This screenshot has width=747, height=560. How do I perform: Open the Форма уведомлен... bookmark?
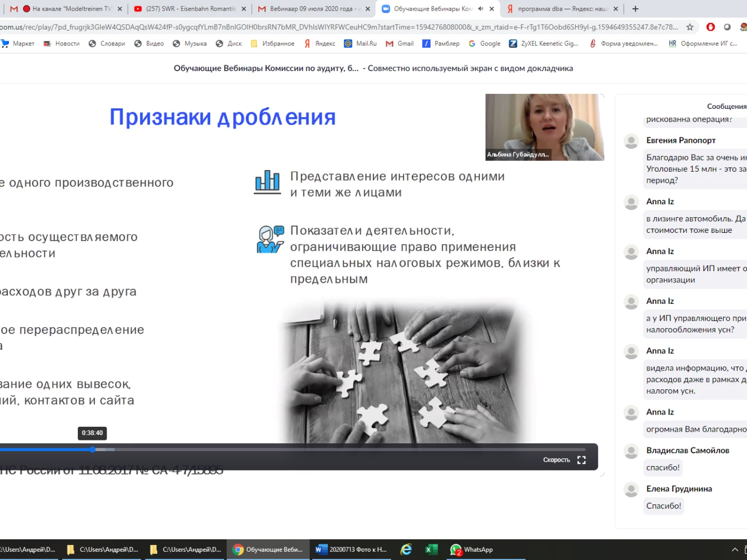(623, 43)
